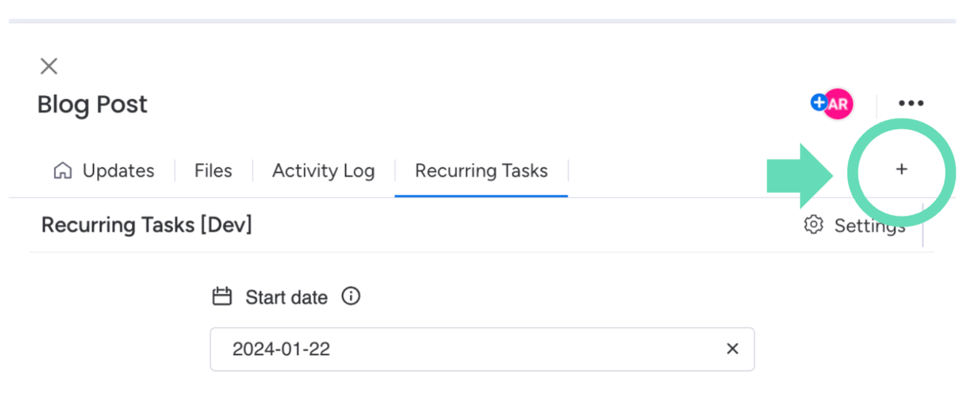Switch to the Recurring Tasks tab
The height and width of the screenshot is (411, 980).
(x=481, y=171)
